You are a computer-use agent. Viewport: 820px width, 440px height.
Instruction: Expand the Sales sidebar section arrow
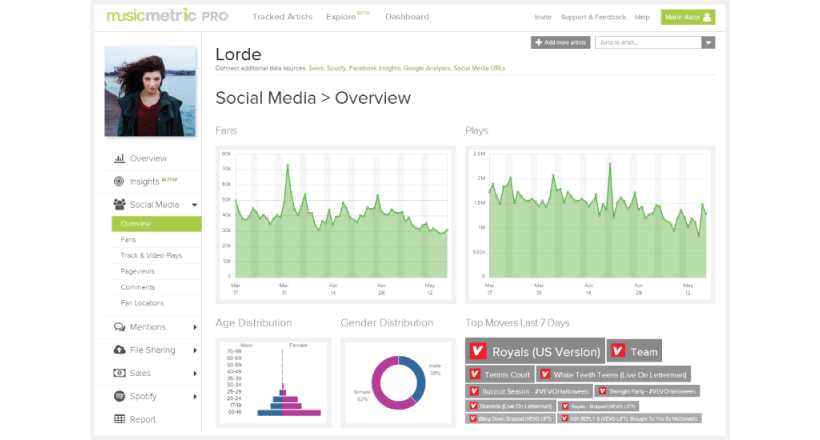[x=195, y=373]
